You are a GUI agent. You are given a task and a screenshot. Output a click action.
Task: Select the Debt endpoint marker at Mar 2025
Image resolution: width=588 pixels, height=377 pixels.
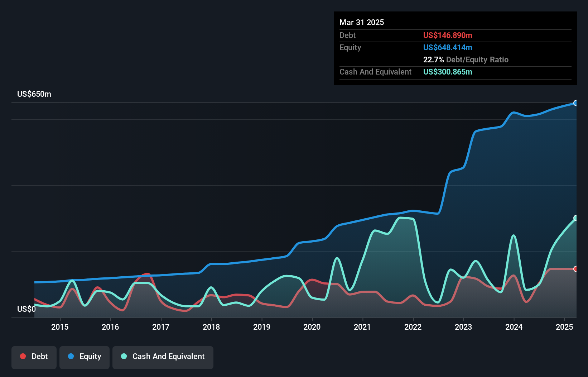coord(576,269)
